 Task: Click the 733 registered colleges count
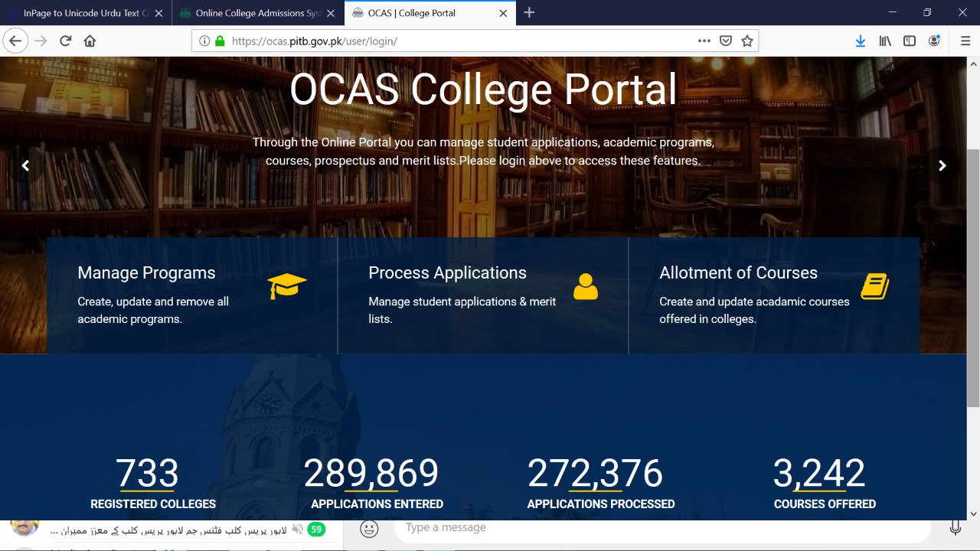147,473
